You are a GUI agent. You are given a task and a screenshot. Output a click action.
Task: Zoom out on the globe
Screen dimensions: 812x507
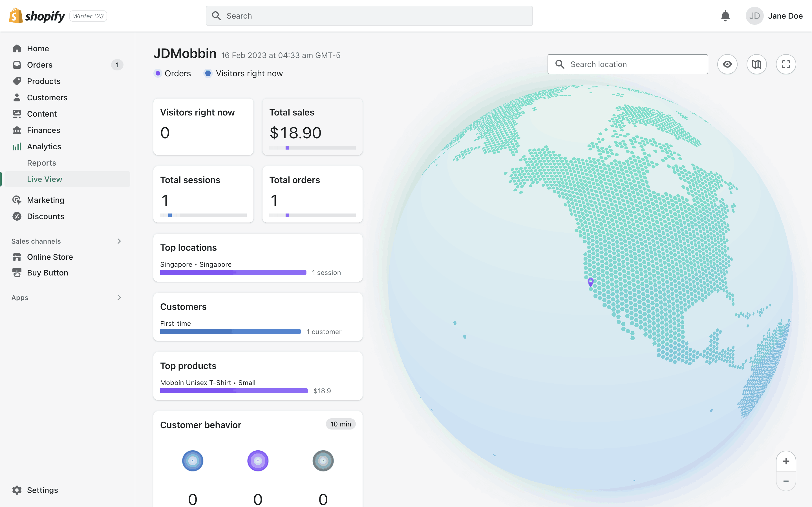(785, 481)
